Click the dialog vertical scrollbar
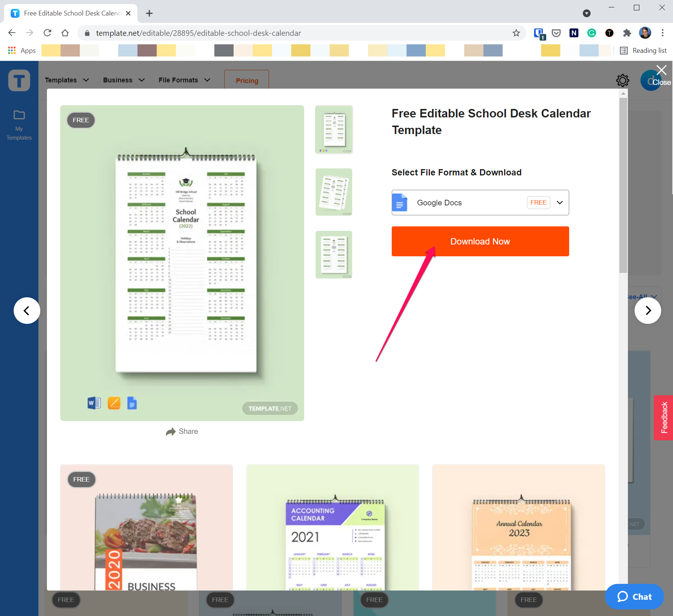Screen dimensions: 673x616 pyautogui.click(x=623, y=185)
